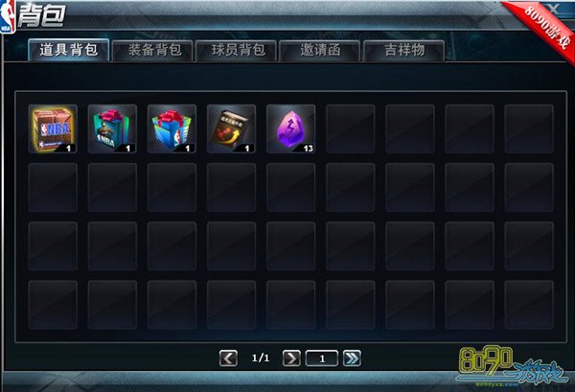Close the 背包 window with X

coord(554,9)
